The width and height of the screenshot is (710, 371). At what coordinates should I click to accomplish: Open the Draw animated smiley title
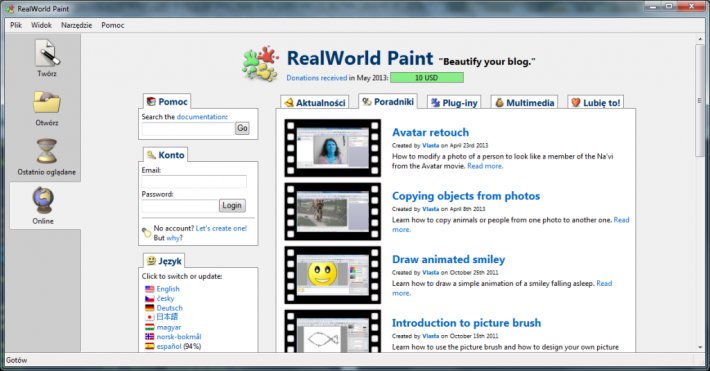[448, 259]
